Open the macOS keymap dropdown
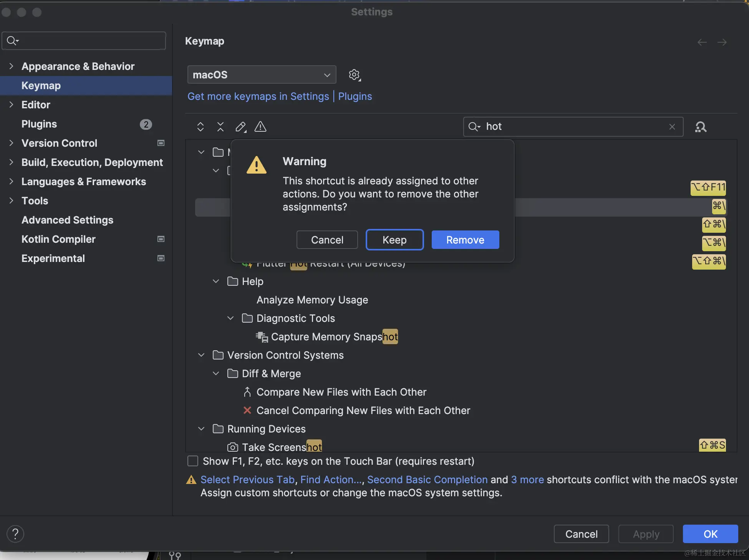This screenshot has width=749, height=560. (x=262, y=75)
